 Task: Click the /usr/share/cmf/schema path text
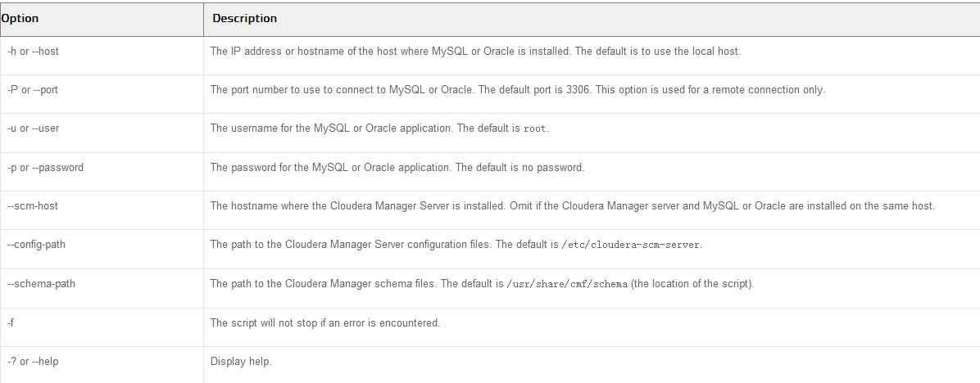click(x=567, y=284)
